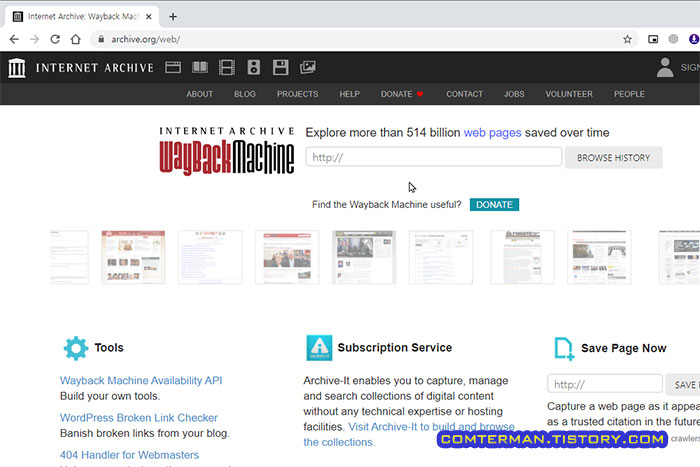Open the Texts book icon

(200, 67)
